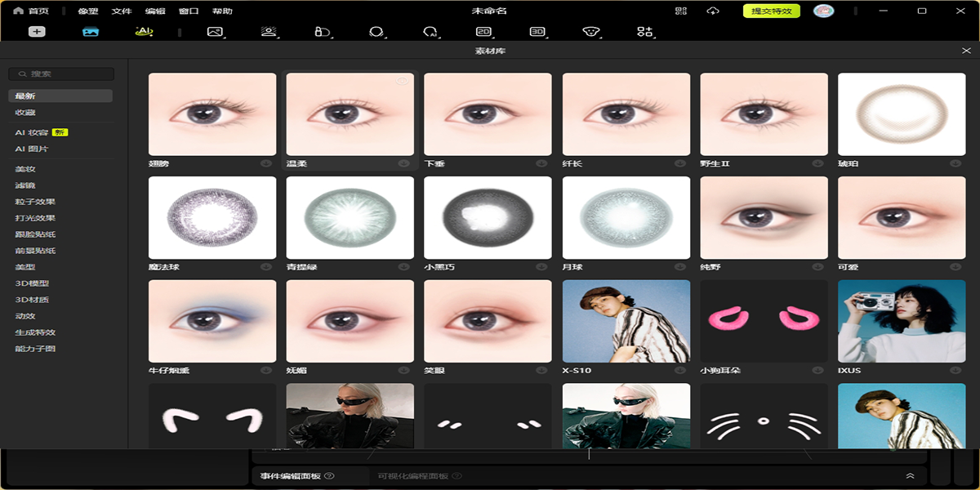Image resolution: width=980 pixels, height=490 pixels.
Task: Switch to the 可视化编程面板 tab
Action: tap(412, 476)
